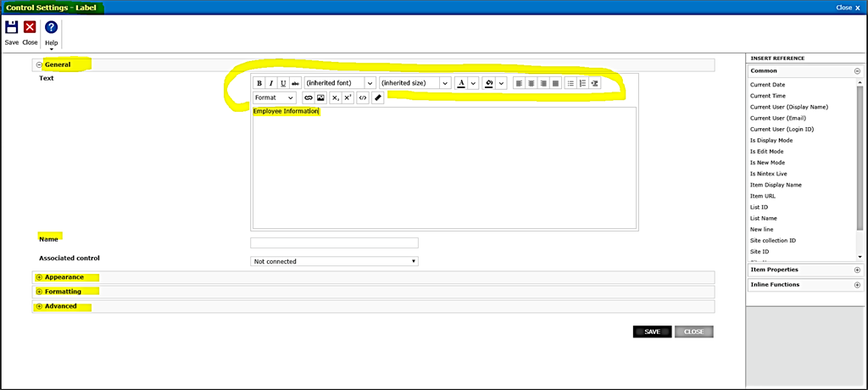The width and height of the screenshot is (868, 390).
Task: Toggle italic formatting
Action: pos(271,83)
